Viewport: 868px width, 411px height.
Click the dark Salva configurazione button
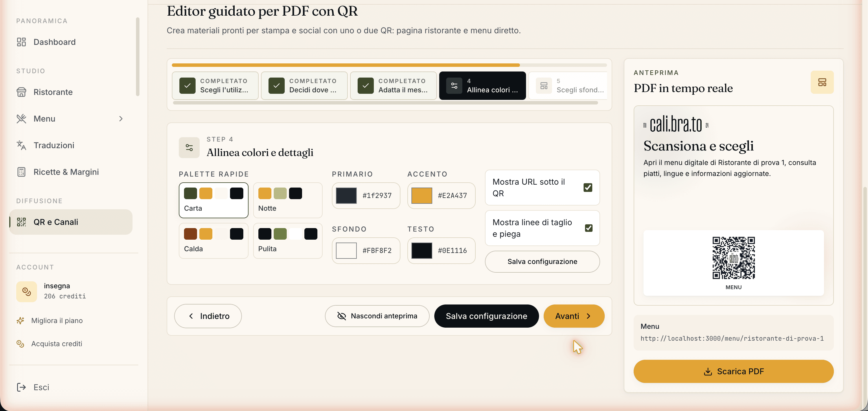pyautogui.click(x=486, y=316)
